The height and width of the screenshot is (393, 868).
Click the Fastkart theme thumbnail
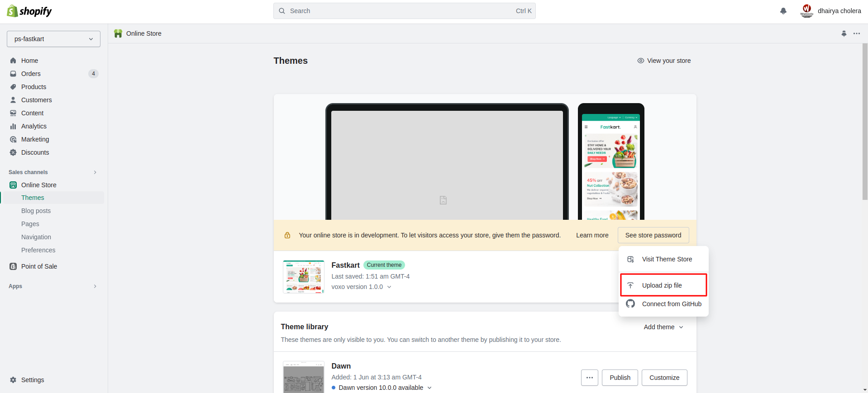tap(304, 277)
